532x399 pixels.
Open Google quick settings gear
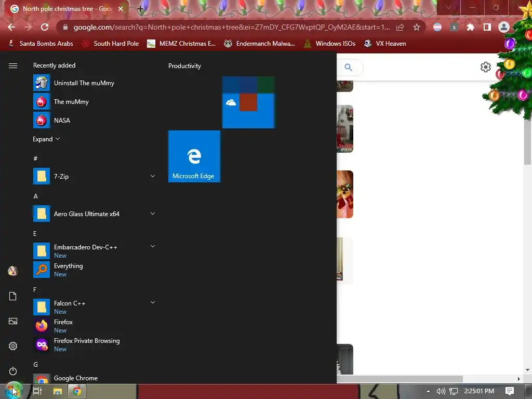[486, 67]
